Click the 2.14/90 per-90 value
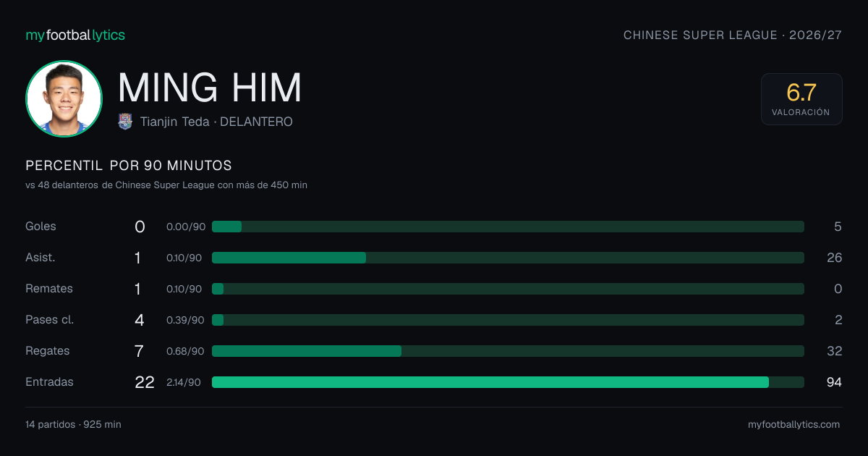This screenshot has width=868, height=456. click(x=184, y=382)
